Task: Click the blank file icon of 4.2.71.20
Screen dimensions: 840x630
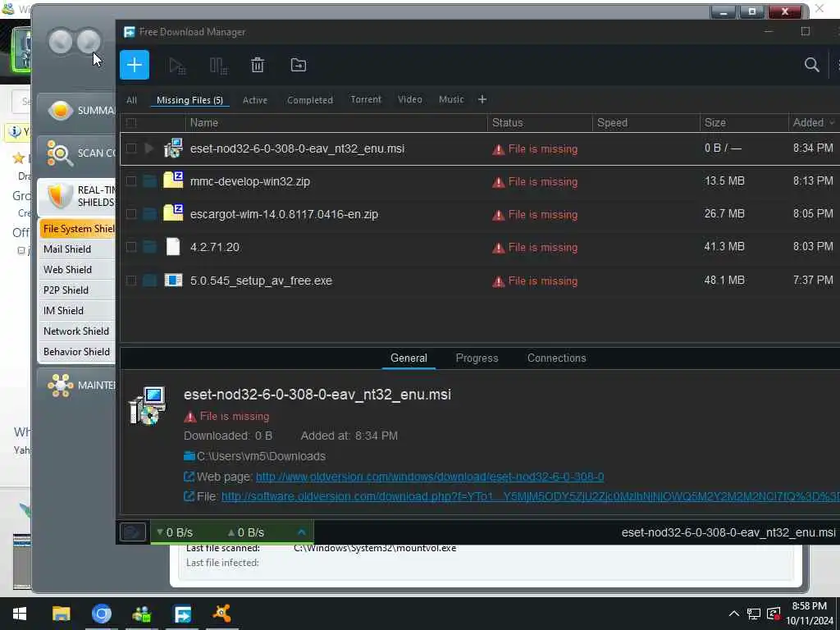Action: click(x=173, y=246)
